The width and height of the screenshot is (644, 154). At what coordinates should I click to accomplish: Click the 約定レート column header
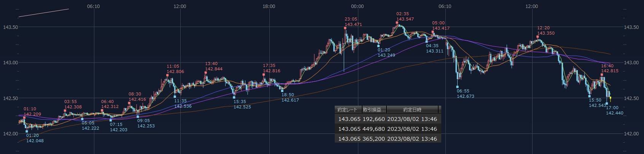click(348, 110)
